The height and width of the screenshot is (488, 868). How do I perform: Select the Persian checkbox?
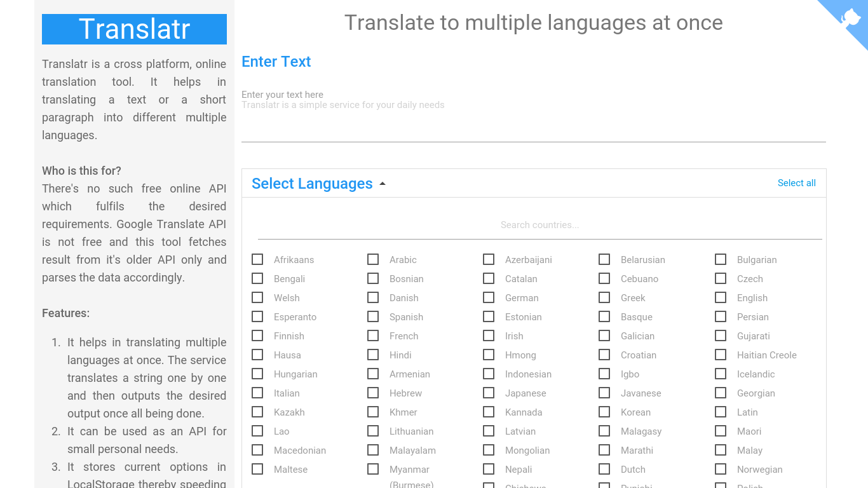coord(721,316)
